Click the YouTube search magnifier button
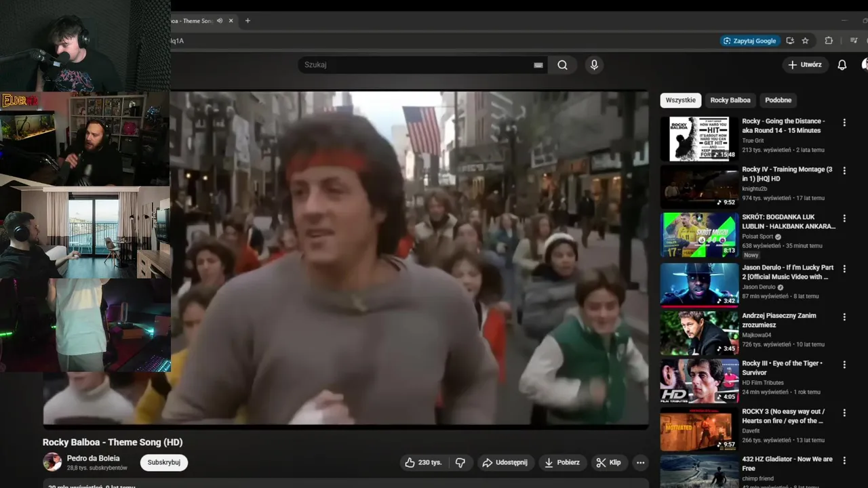Screen dimensions: 868x488 pyautogui.click(x=562, y=65)
